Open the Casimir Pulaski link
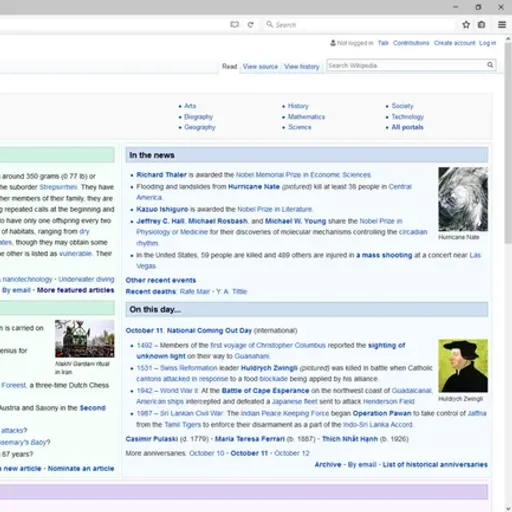 152,439
